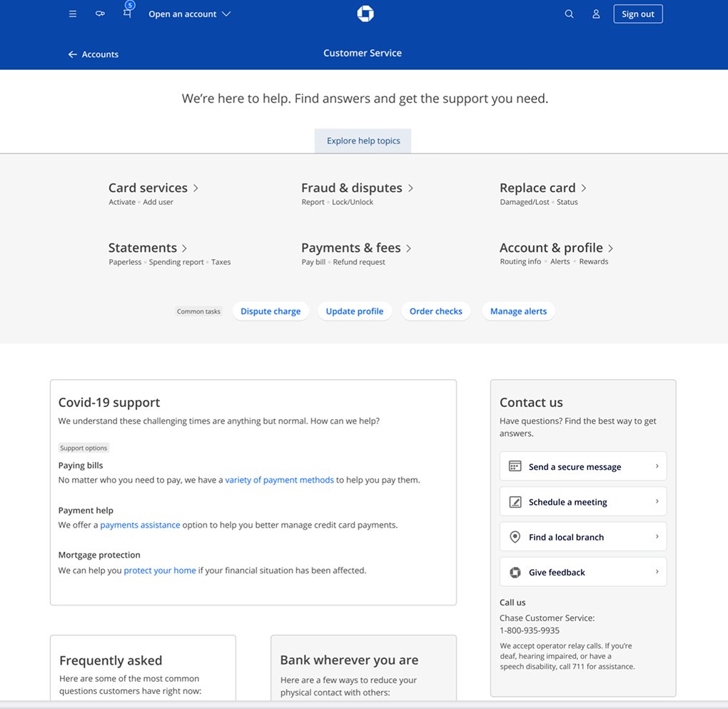Click the Common tasks label

(x=198, y=311)
